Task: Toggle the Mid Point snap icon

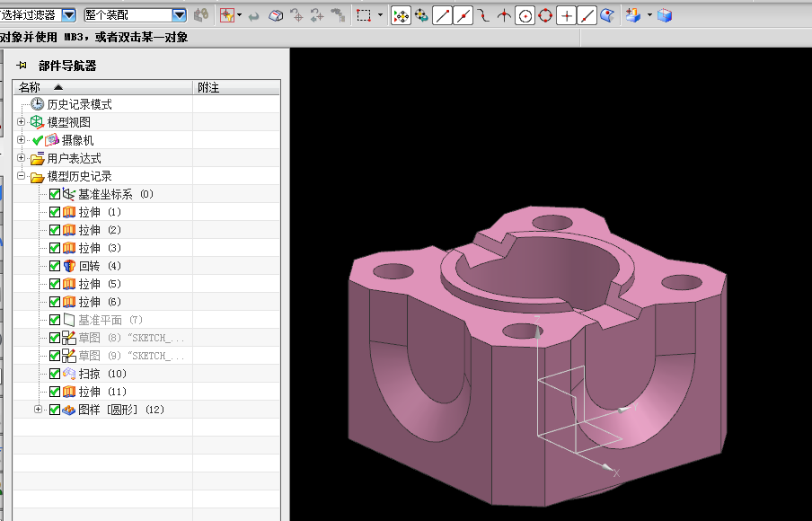Action: coord(463,15)
